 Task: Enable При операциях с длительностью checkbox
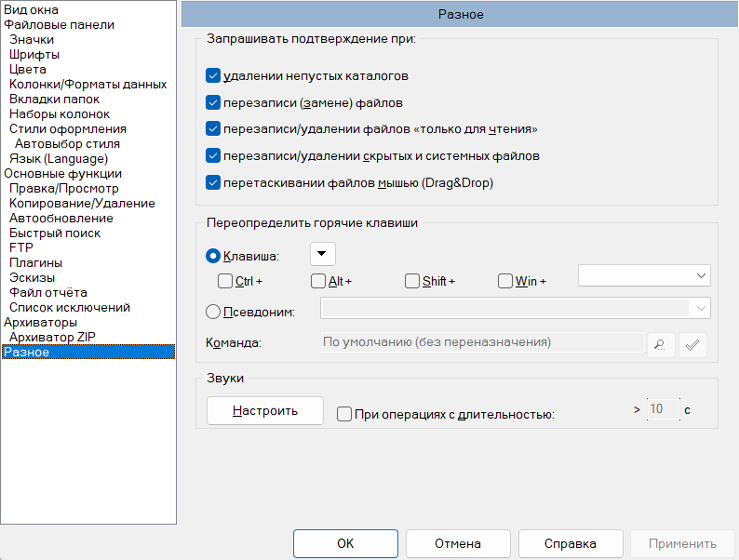[344, 415]
